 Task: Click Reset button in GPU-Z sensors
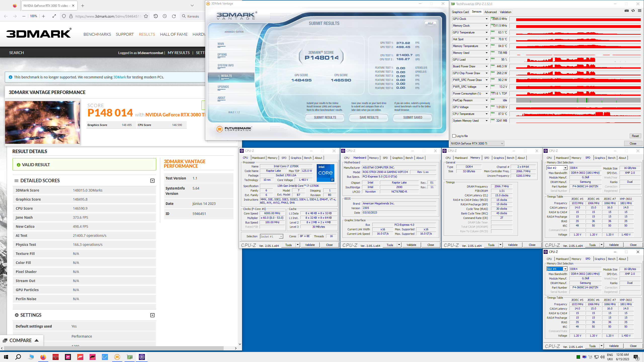point(635,136)
